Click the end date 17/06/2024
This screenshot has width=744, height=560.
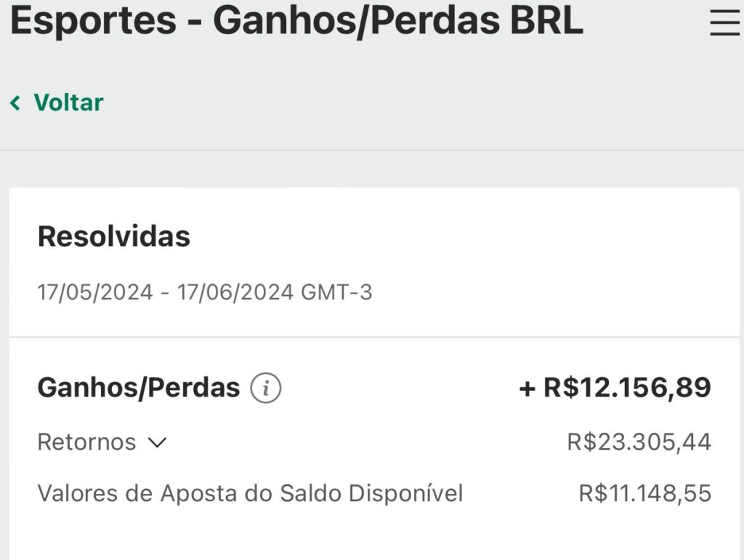click(x=235, y=293)
